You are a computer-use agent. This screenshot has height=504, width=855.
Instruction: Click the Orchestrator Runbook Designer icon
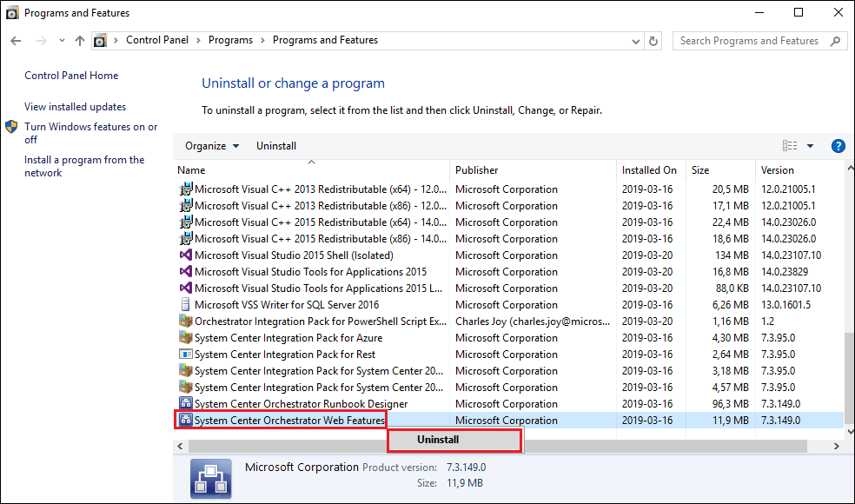(x=186, y=404)
